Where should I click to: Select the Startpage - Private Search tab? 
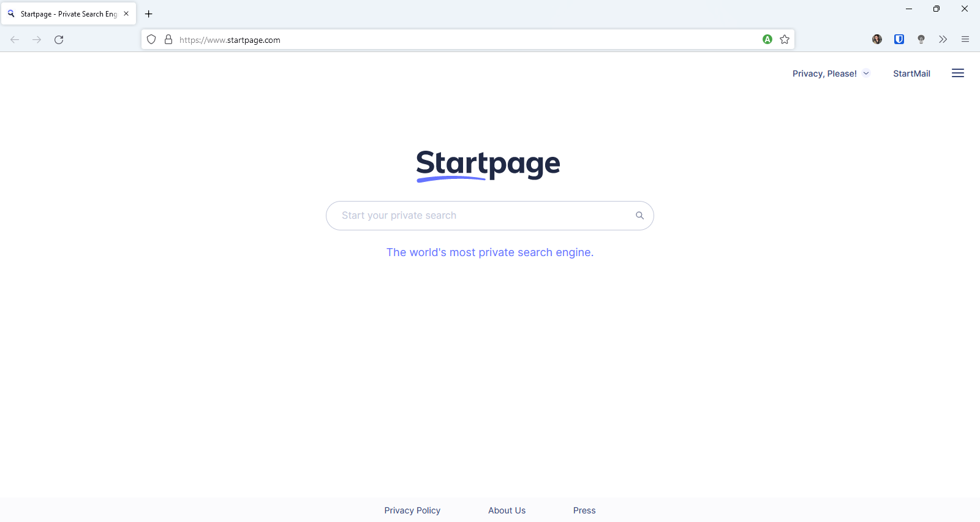click(x=69, y=13)
